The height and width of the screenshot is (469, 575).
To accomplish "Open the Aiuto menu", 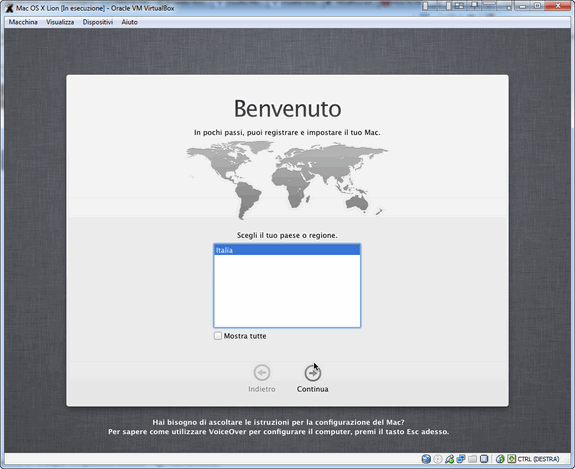I will pos(129,22).
